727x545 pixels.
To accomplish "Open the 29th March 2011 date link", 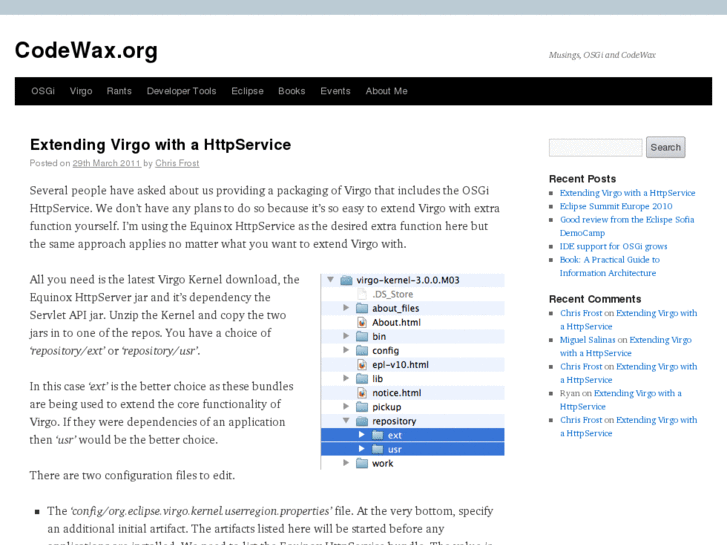I will tap(106, 163).
